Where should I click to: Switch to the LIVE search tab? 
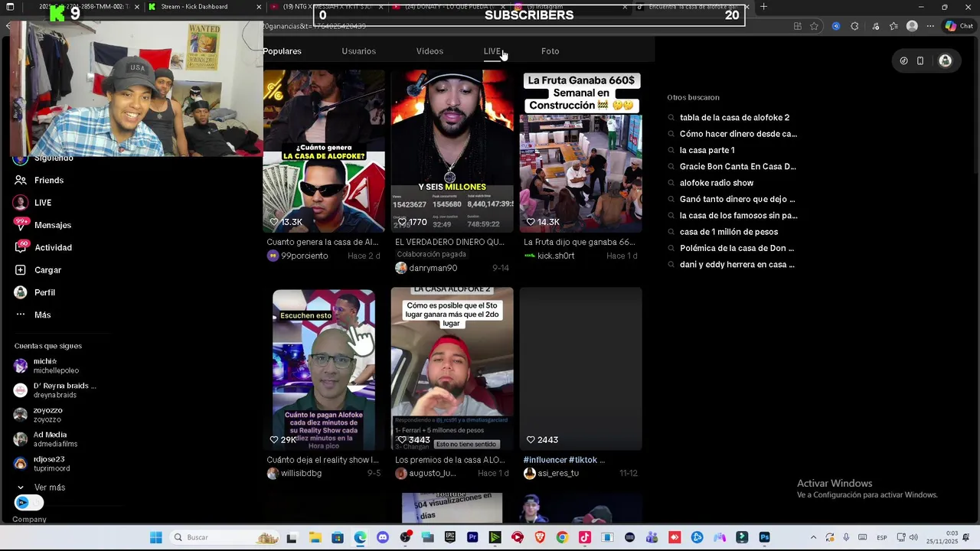click(x=492, y=51)
